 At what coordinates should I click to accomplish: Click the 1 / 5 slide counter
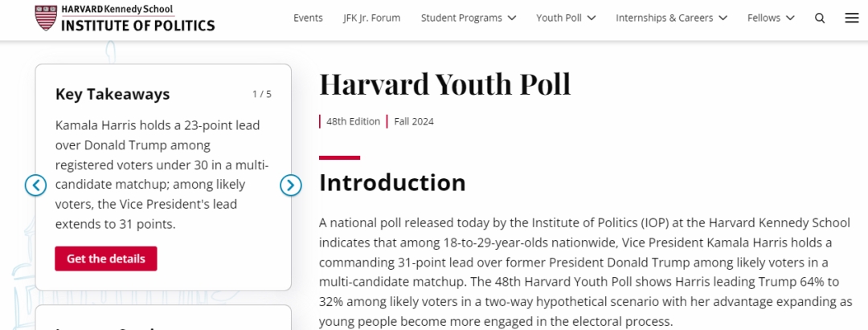[x=262, y=94]
